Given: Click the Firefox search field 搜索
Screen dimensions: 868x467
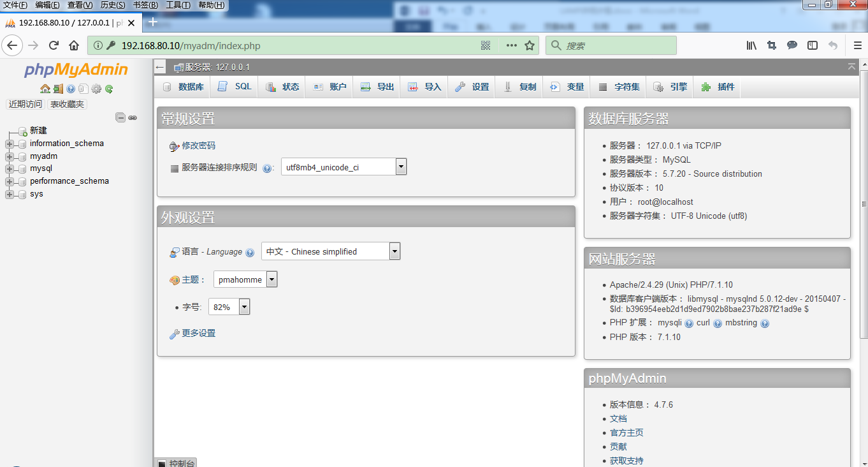Looking at the screenshot, I should tap(611, 45).
